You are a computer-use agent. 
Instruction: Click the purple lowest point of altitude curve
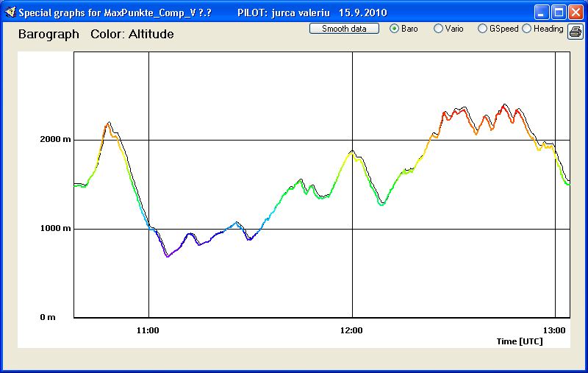[168, 256]
